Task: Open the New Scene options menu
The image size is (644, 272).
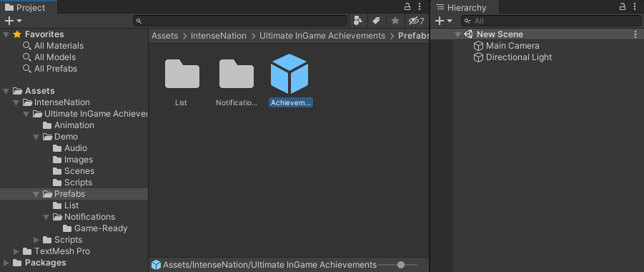Action: click(635, 34)
